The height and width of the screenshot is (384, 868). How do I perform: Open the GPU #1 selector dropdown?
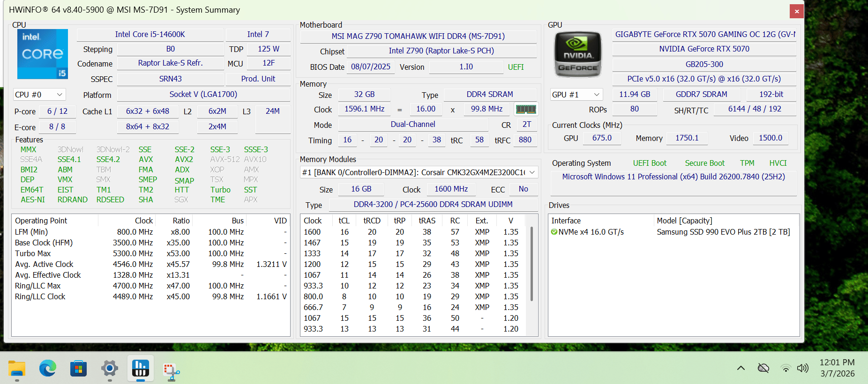(x=576, y=95)
